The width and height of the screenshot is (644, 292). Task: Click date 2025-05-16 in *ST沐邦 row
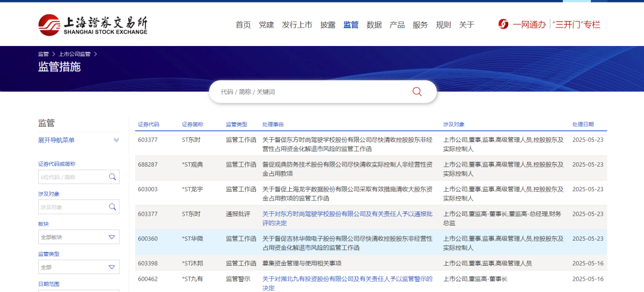click(x=588, y=263)
